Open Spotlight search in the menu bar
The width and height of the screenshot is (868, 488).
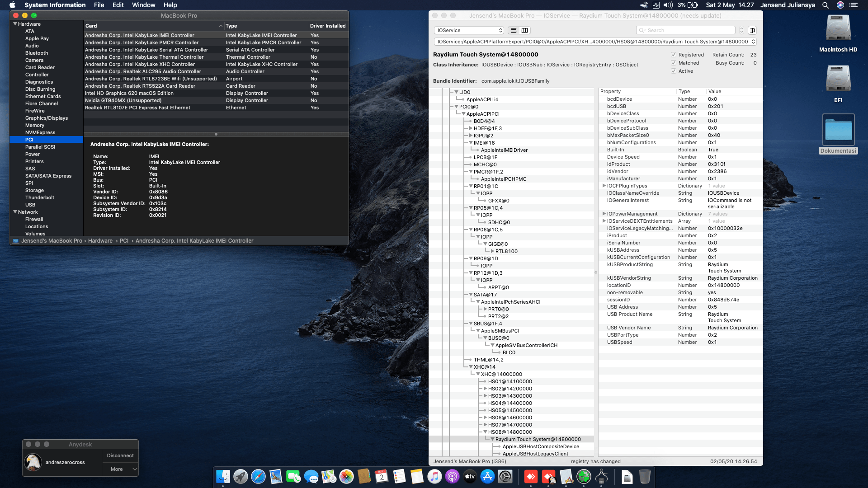(x=826, y=5)
